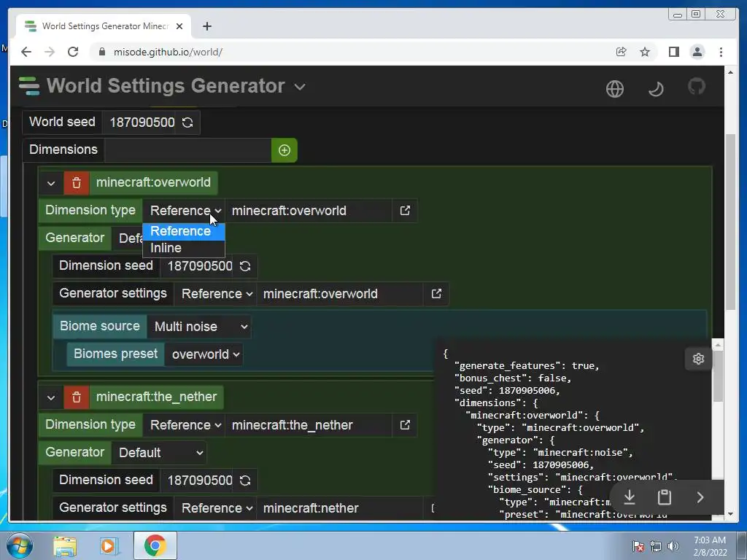
Task: Open Action Center flag tray icon
Action: pos(638,546)
